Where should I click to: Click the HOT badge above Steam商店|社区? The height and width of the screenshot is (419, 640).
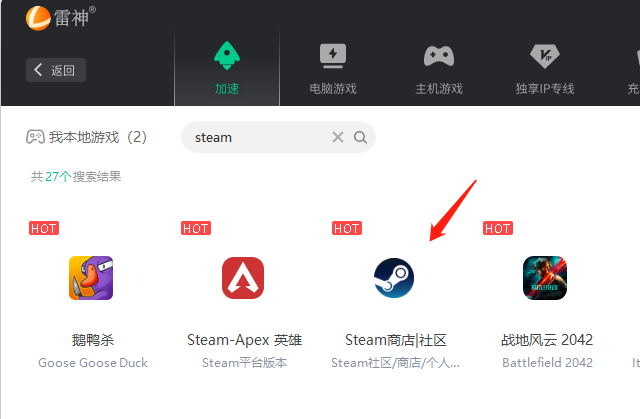(347, 228)
